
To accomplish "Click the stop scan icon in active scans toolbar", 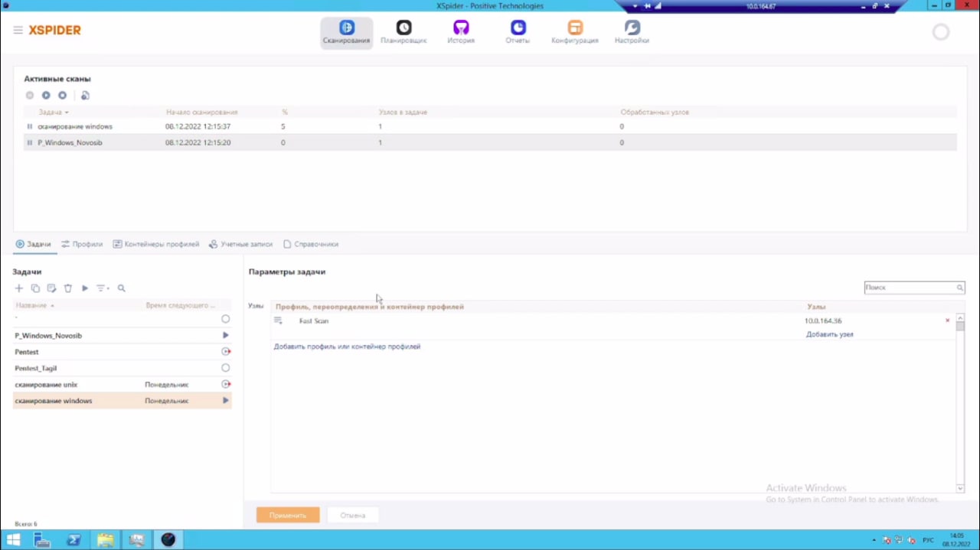I will [63, 96].
